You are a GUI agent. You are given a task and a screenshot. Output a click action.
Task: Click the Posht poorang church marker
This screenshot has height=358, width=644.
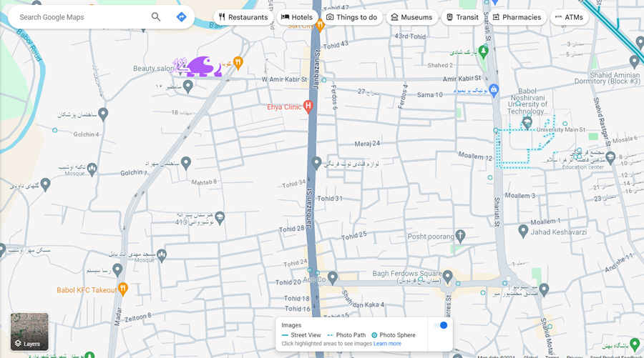[460, 236]
